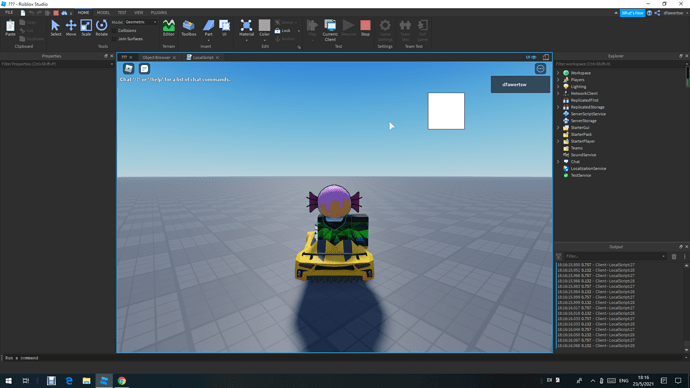The image size is (690, 388).
Task: Select Workspace in Explorer
Action: pyautogui.click(x=581, y=73)
